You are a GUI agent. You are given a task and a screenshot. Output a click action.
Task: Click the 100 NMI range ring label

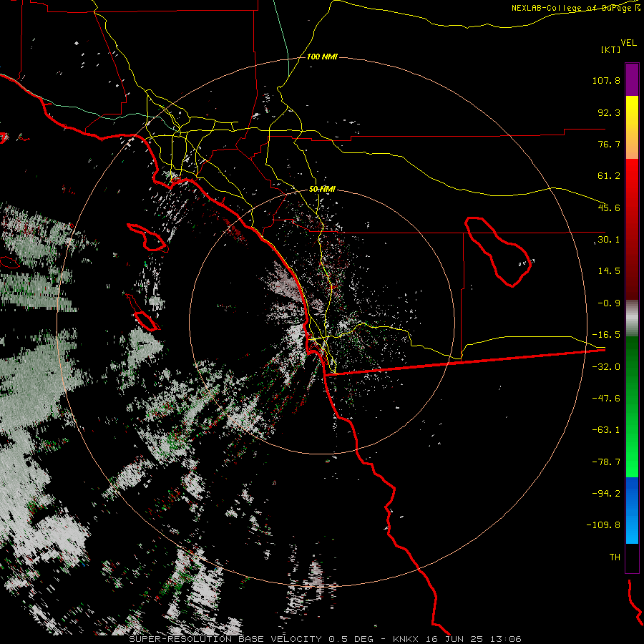pyautogui.click(x=322, y=57)
